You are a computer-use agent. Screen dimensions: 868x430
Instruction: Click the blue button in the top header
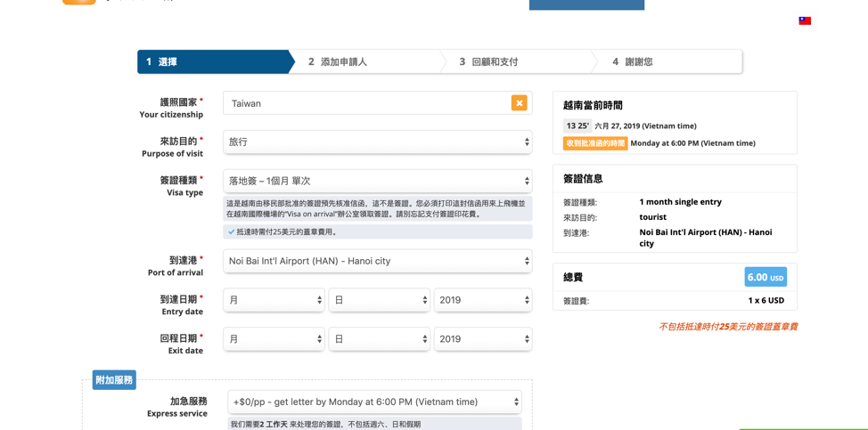click(x=586, y=4)
